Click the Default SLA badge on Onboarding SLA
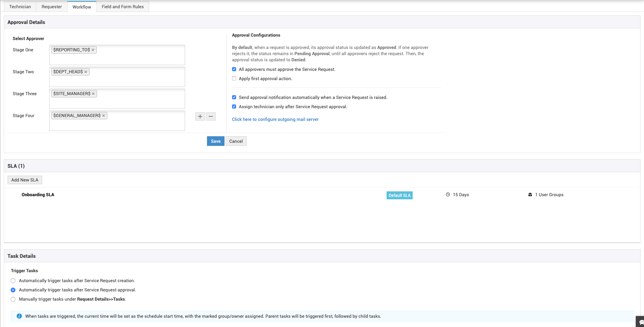This screenshot has width=644, height=327. (399, 195)
